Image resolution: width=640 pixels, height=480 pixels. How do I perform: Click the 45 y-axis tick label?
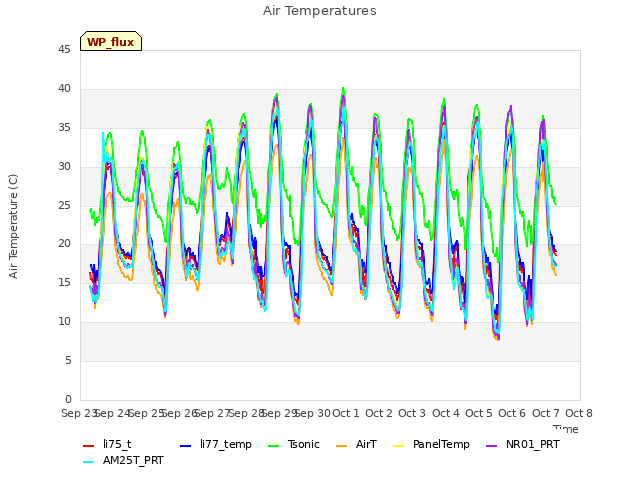tap(64, 50)
